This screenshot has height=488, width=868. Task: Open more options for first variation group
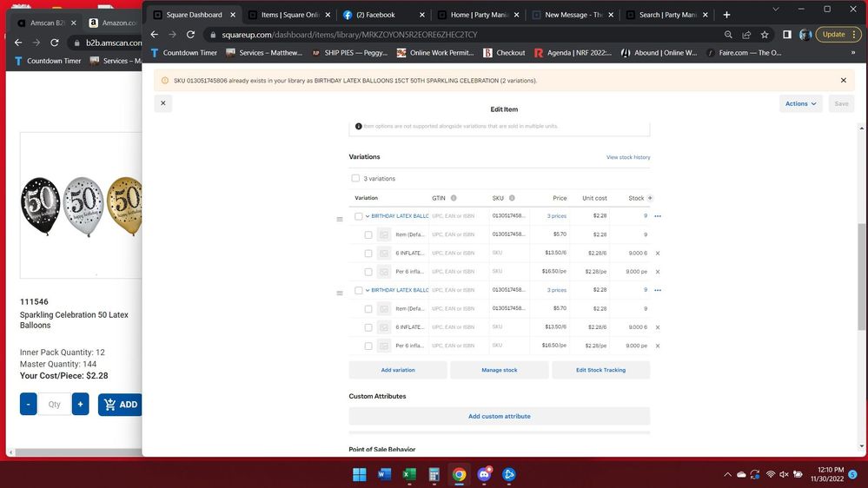coord(658,216)
